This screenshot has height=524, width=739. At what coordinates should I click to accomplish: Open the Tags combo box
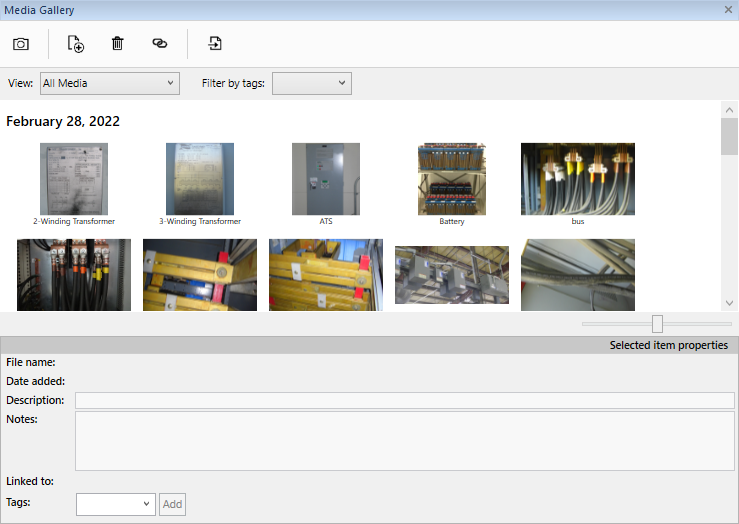click(x=115, y=505)
